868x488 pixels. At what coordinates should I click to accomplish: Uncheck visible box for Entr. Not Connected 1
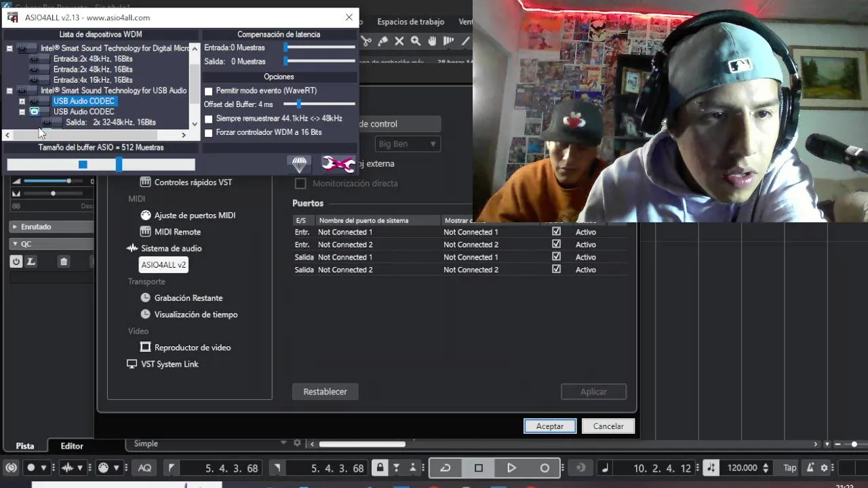557,232
